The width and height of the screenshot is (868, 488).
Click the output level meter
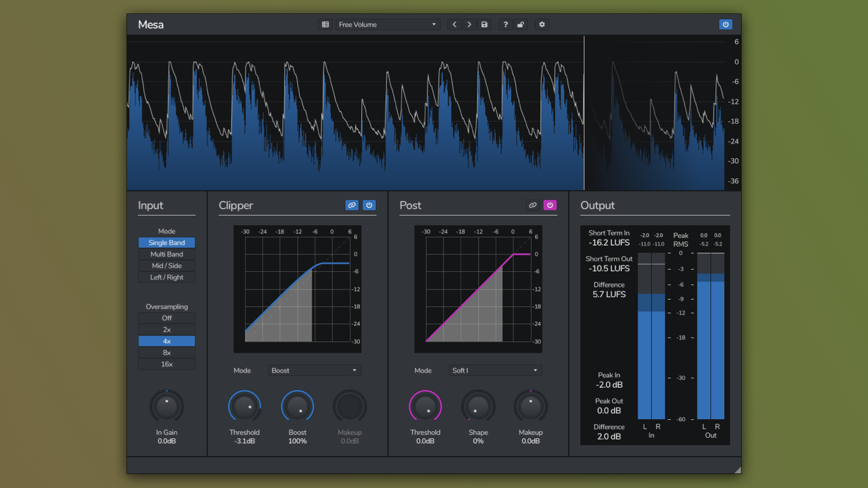coord(710,336)
